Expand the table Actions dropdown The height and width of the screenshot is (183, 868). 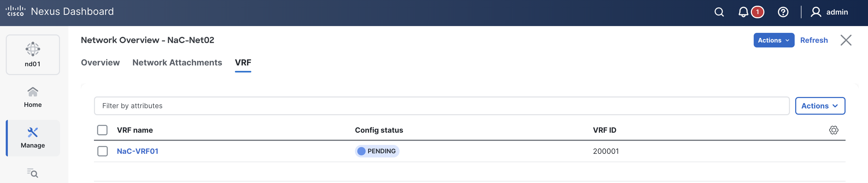point(820,106)
